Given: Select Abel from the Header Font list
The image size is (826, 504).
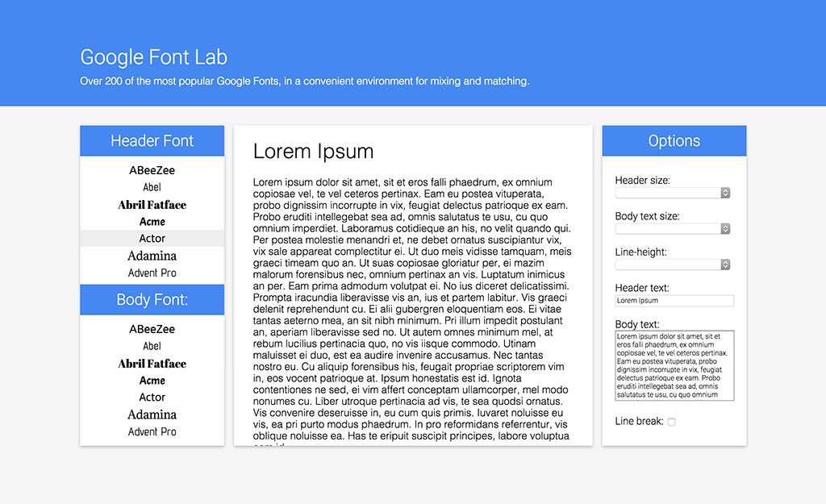Looking at the screenshot, I should [x=152, y=187].
